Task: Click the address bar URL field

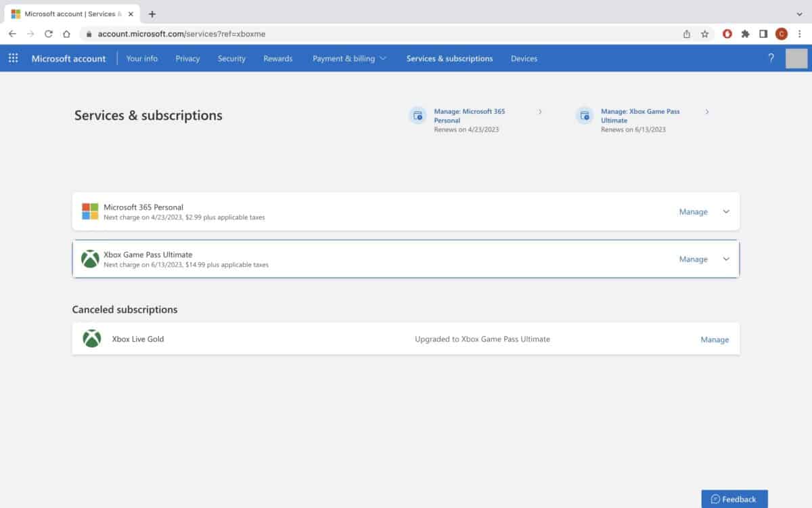Action: pos(379,33)
